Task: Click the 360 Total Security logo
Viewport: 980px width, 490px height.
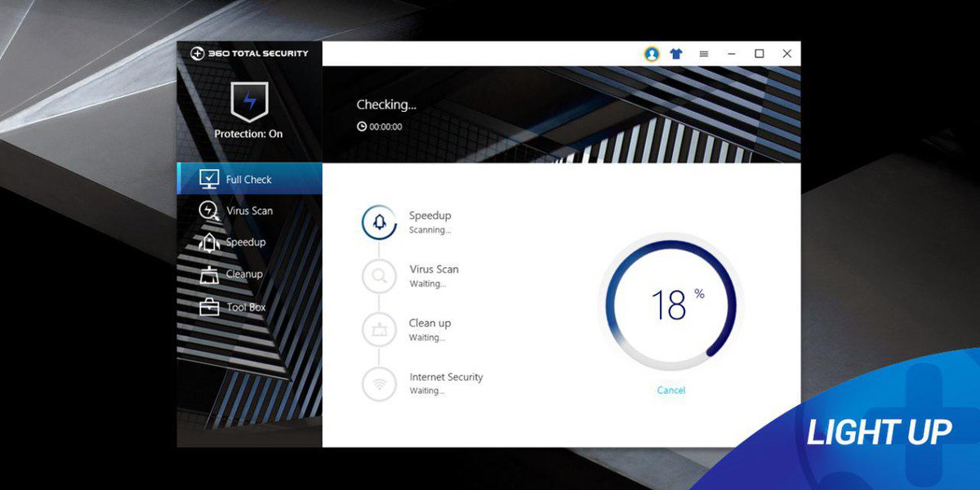Action: 250,53
